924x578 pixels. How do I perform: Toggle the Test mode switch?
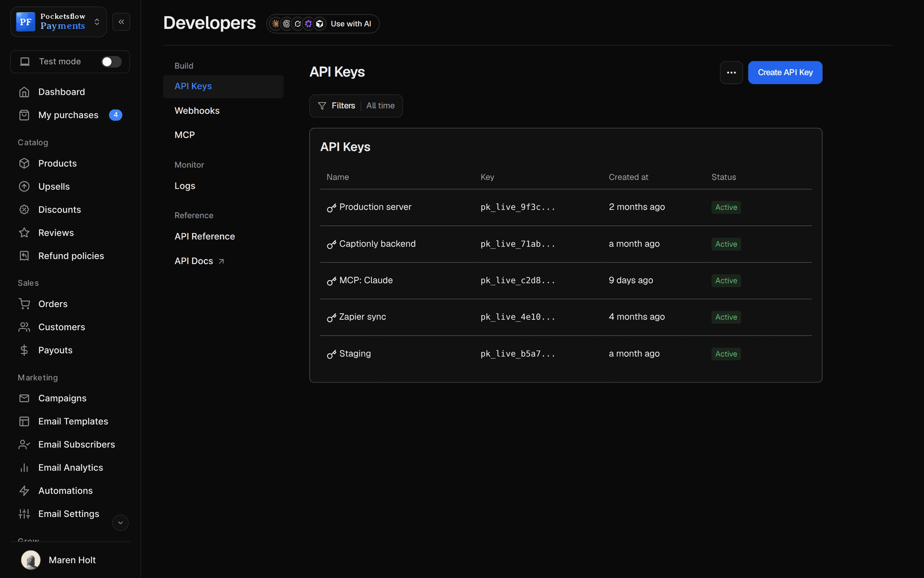pyautogui.click(x=111, y=62)
